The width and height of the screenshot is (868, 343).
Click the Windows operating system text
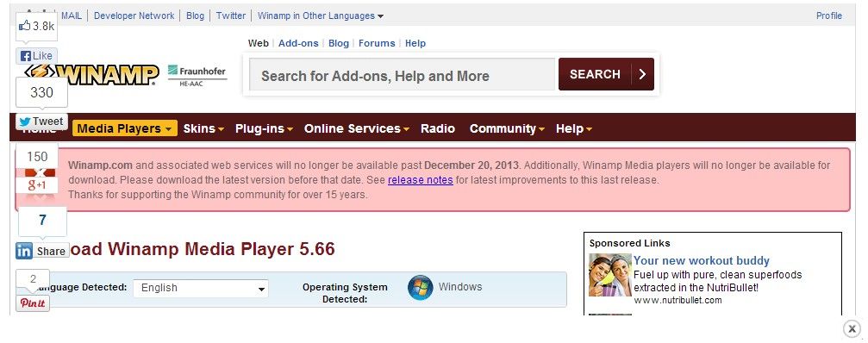coord(460,287)
